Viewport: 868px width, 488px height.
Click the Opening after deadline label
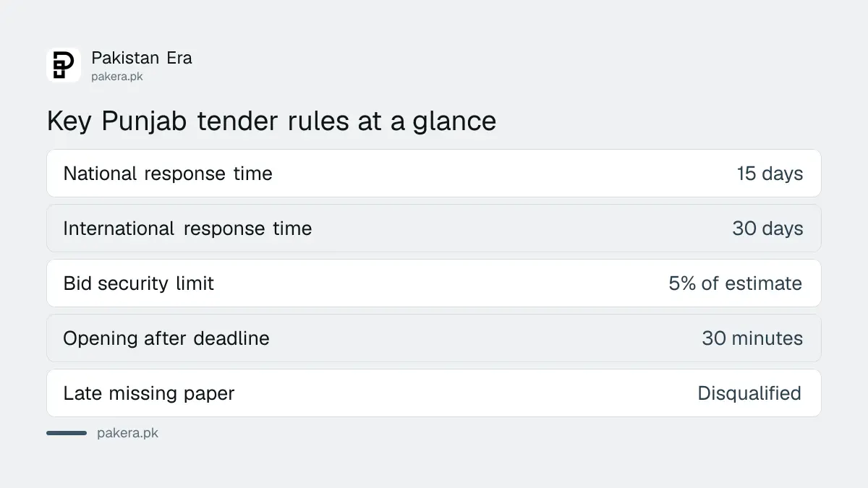(166, 338)
